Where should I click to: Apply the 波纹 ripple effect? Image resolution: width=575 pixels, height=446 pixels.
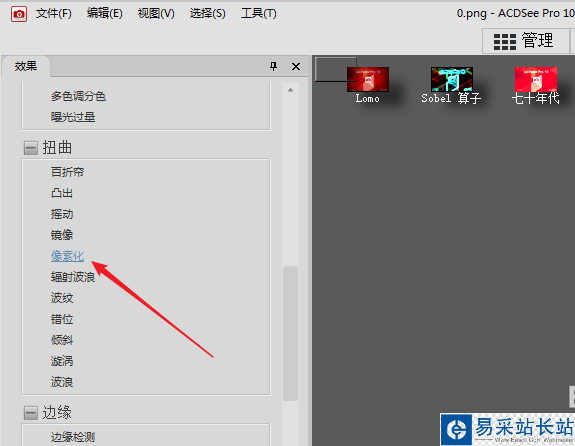point(62,298)
